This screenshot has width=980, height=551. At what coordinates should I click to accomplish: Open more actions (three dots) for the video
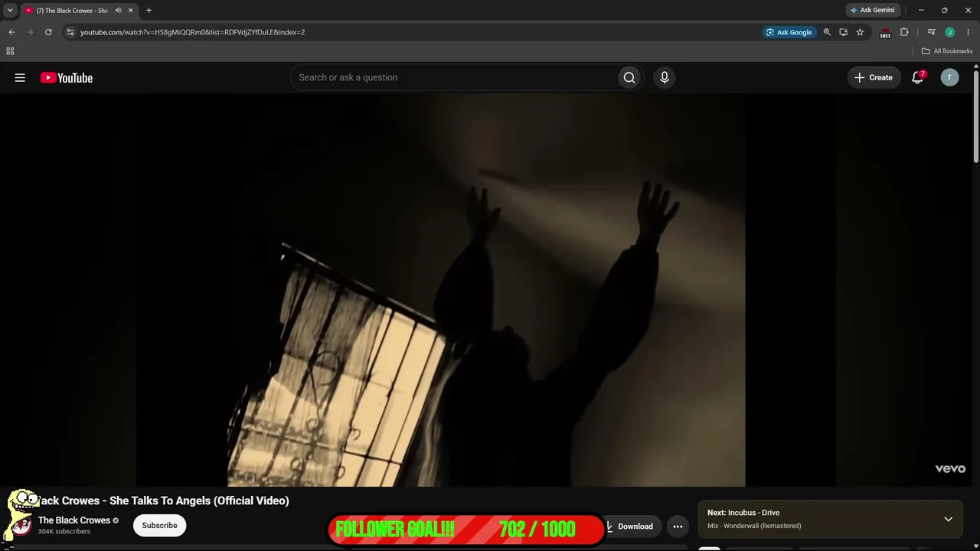(x=678, y=526)
